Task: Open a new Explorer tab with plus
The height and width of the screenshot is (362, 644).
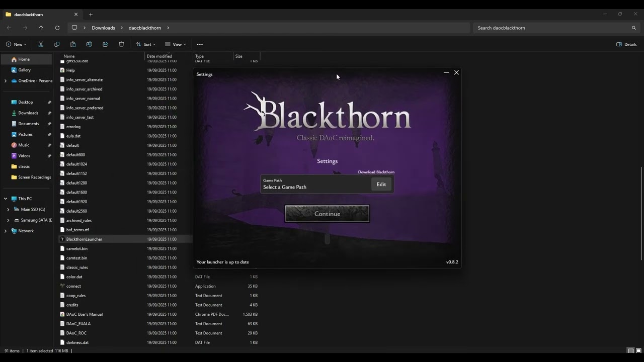Action: (x=91, y=15)
